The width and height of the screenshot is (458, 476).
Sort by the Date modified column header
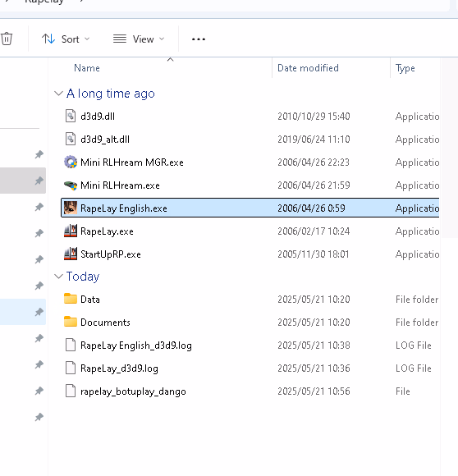coord(308,68)
